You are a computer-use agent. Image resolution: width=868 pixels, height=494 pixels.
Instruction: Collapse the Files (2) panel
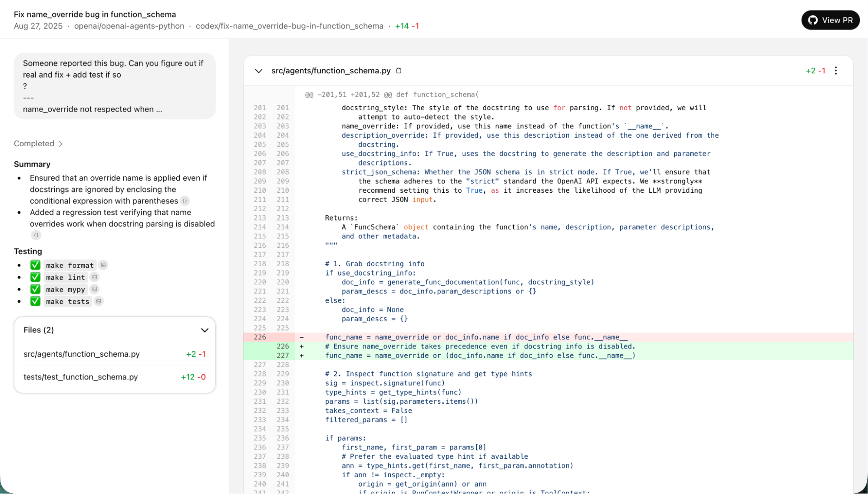tap(205, 330)
